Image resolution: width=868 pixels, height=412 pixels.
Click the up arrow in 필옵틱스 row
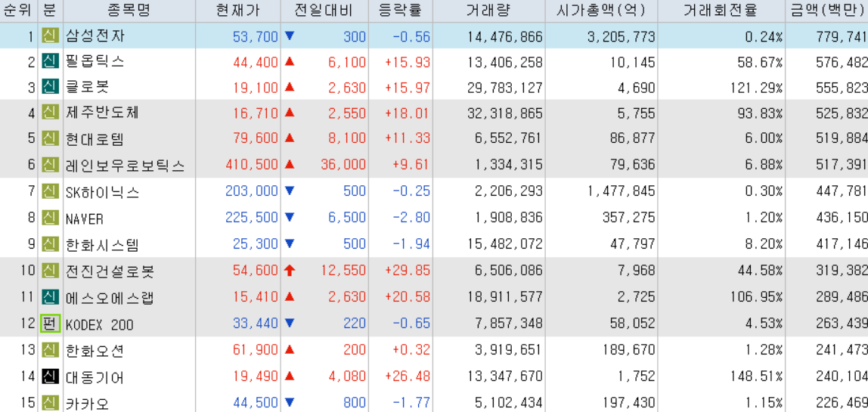pos(290,61)
